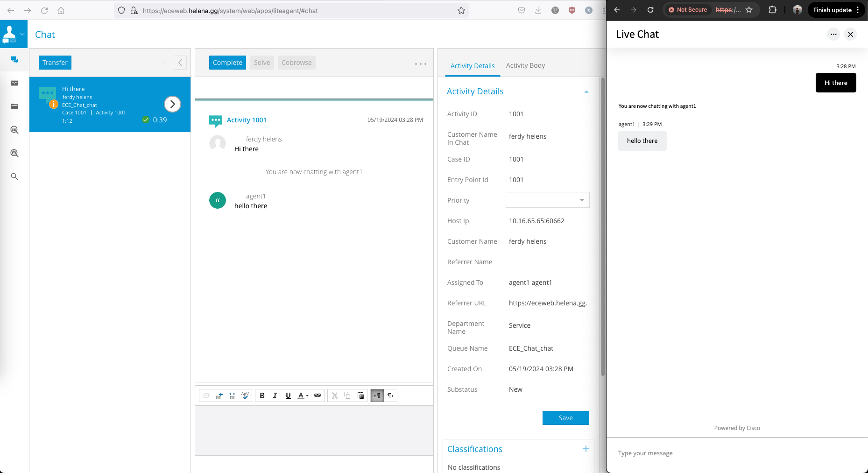
Task: Click the Complete button
Action: (x=227, y=63)
